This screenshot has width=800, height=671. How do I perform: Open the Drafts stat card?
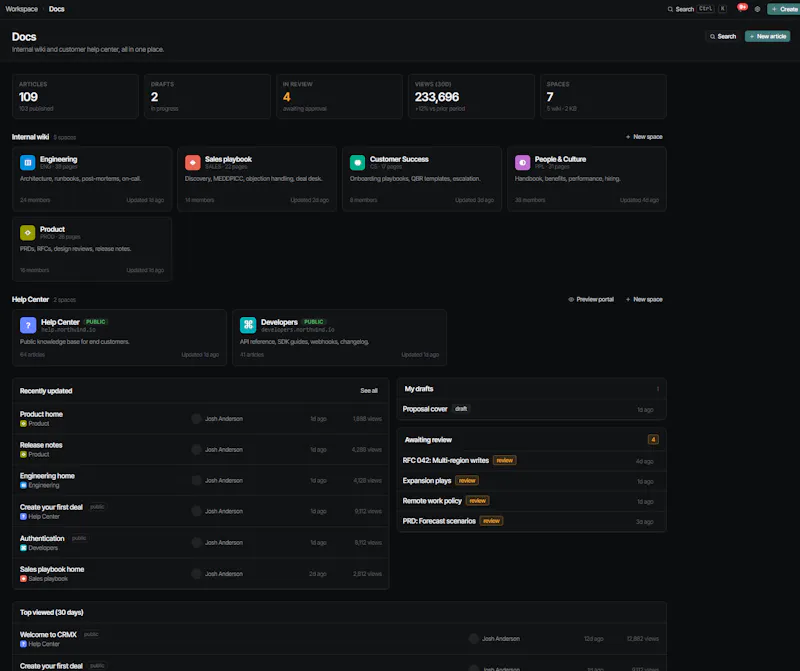coord(207,96)
